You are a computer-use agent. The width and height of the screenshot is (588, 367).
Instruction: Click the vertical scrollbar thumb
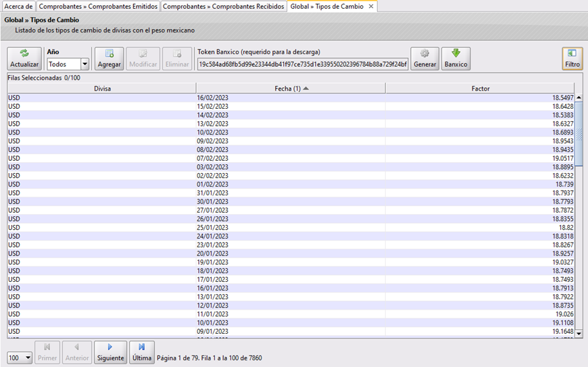tap(579, 133)
